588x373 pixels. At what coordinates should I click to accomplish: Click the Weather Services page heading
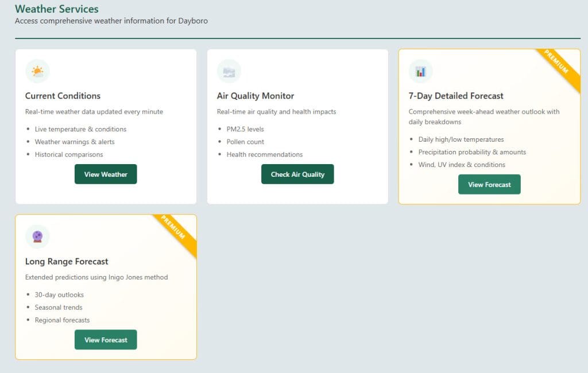(56, 9)
